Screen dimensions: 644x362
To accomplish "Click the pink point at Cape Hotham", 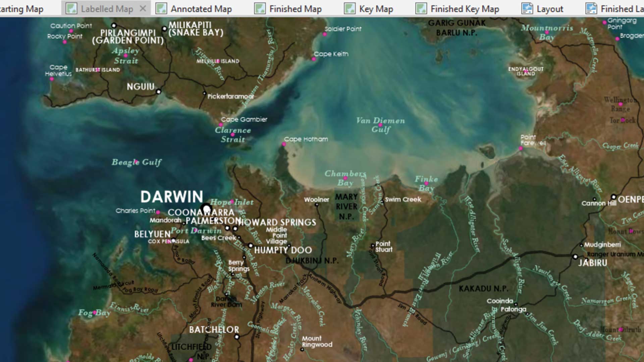I will point(284,144).
